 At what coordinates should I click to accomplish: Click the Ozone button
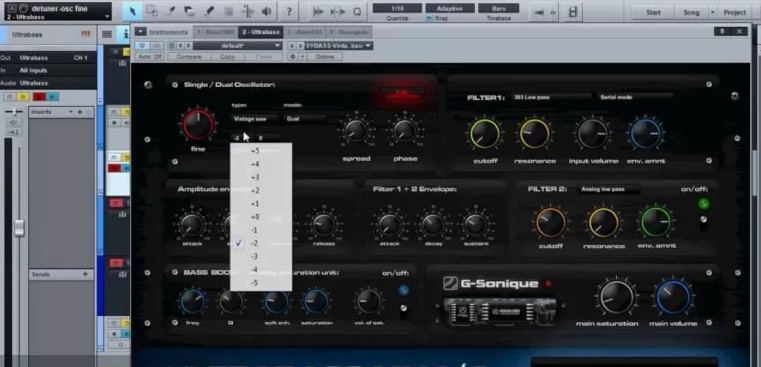(x=325, y=57)
